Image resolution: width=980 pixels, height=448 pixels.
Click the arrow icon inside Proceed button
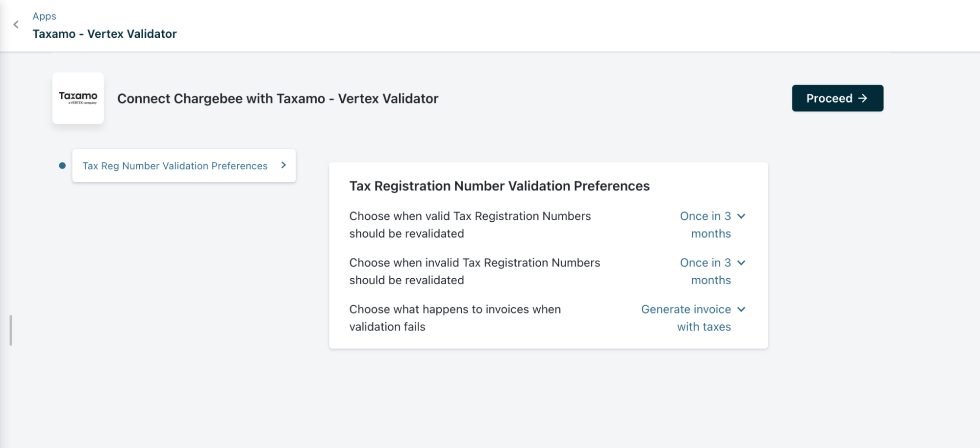pos(863,98)
